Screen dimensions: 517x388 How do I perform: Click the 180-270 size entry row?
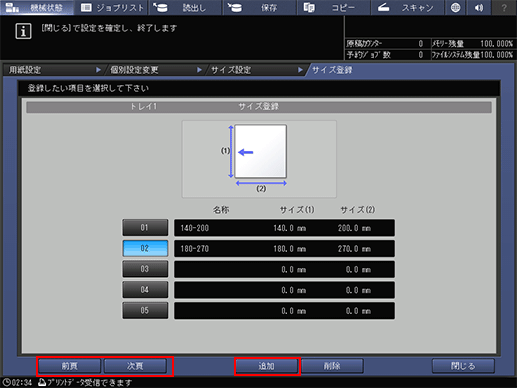(284, 249)
